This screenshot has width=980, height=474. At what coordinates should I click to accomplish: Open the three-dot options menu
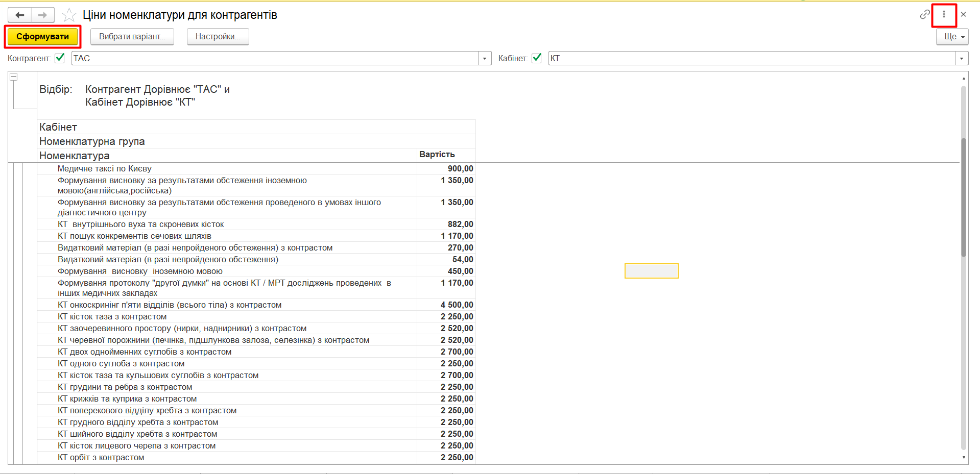[944, 14]
